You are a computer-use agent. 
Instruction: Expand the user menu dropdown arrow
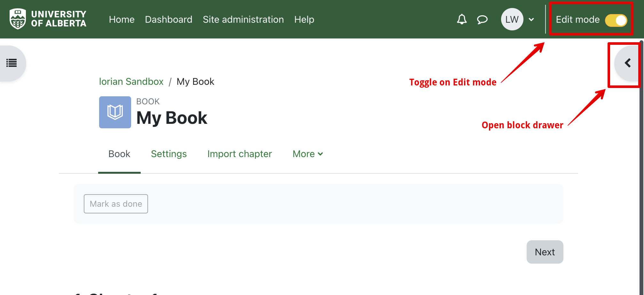coord(531,20)
